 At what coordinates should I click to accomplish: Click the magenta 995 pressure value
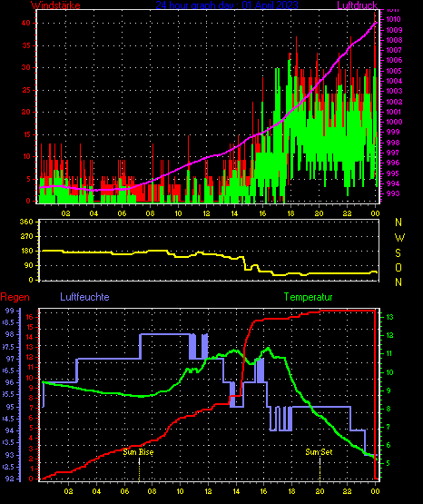pos(393,173)
